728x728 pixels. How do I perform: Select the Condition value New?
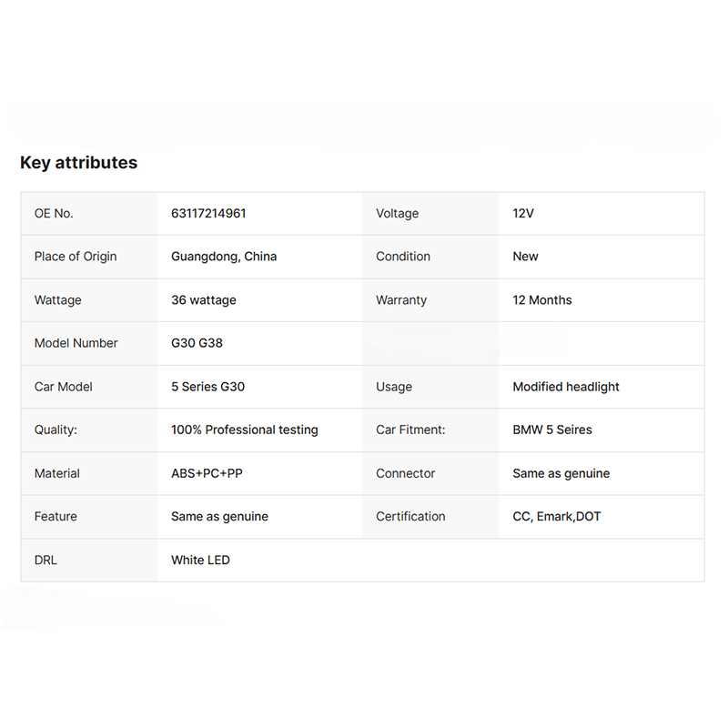(x=525, y=257)
